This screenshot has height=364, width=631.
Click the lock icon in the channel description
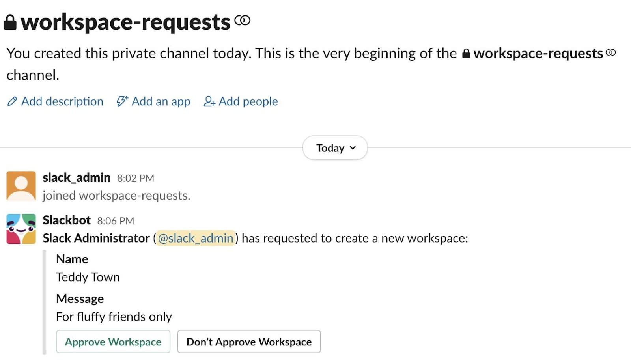[x=465, y=53]
